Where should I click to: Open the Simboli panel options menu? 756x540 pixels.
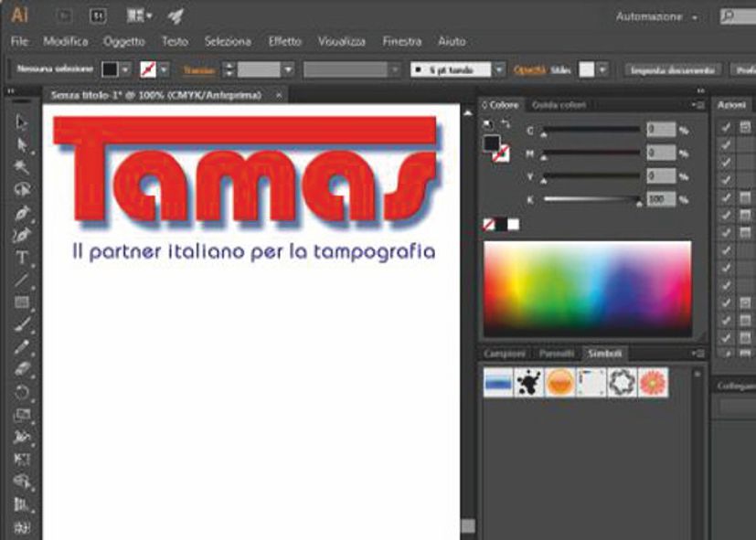pyautogui.click(x=698, y=354)
